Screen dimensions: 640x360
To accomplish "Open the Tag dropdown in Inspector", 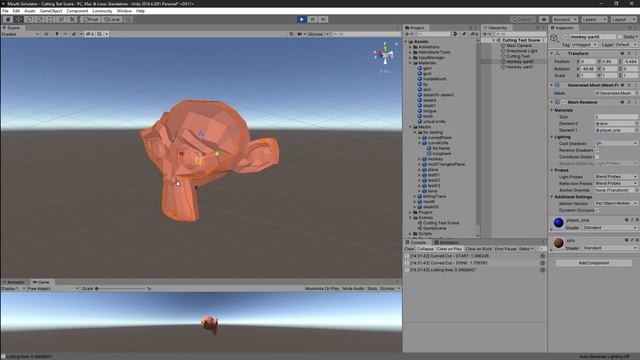I will point(584,44).
